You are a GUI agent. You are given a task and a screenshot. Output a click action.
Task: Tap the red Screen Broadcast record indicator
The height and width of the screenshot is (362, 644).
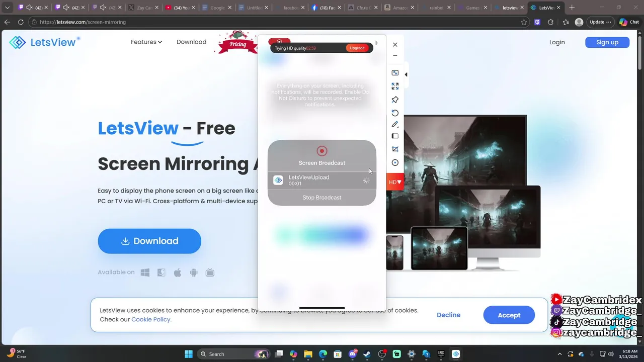[322, 151]
